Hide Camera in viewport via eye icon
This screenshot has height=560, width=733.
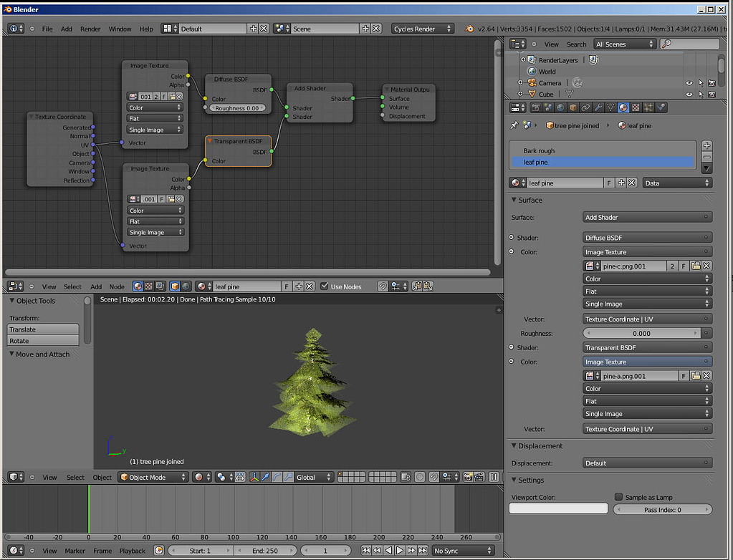point(689,82)
